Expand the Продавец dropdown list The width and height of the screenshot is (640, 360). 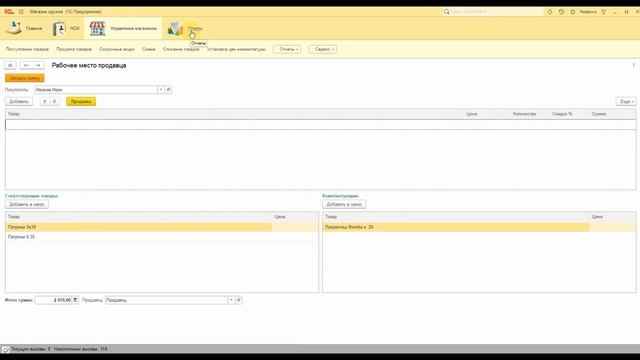click(231, 300)
